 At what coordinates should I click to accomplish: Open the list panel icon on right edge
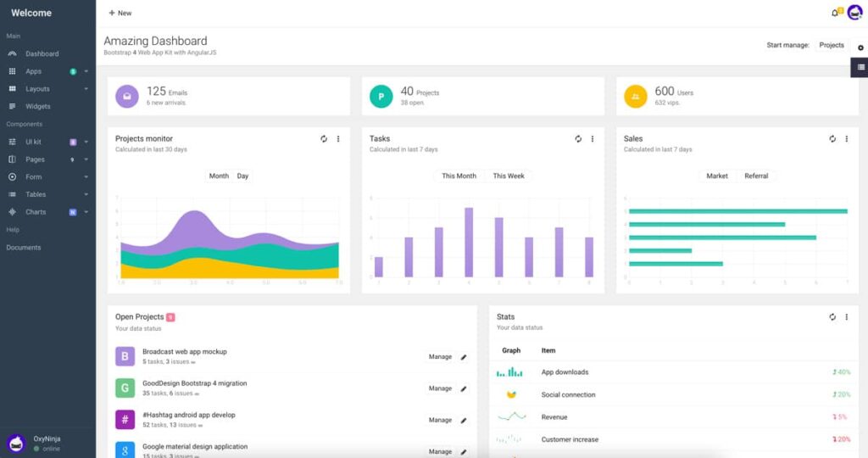coord(860,67)
